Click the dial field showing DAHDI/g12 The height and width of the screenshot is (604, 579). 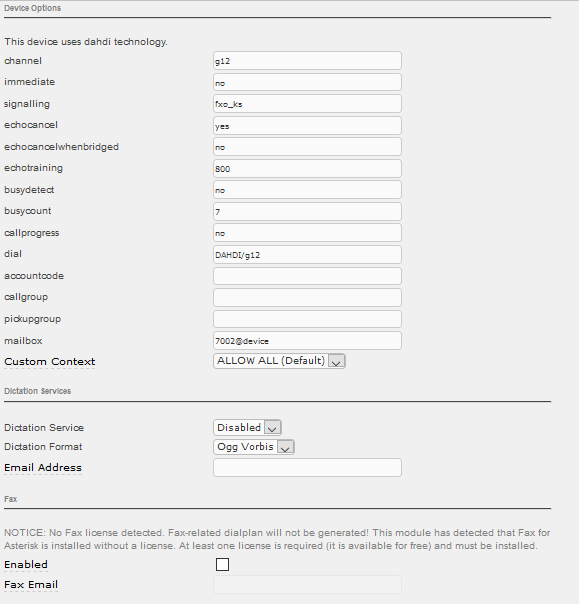pyautogui.click(x=307, y=255)
